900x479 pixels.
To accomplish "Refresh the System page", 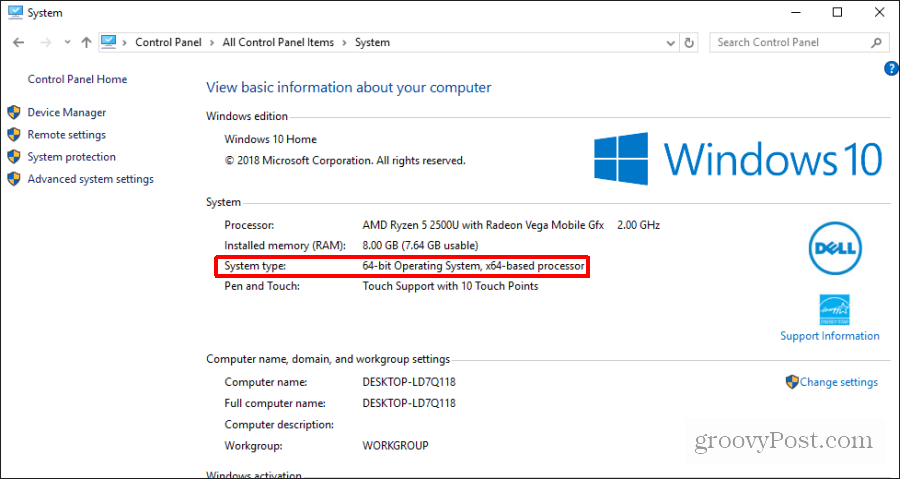I will point(689,42).
